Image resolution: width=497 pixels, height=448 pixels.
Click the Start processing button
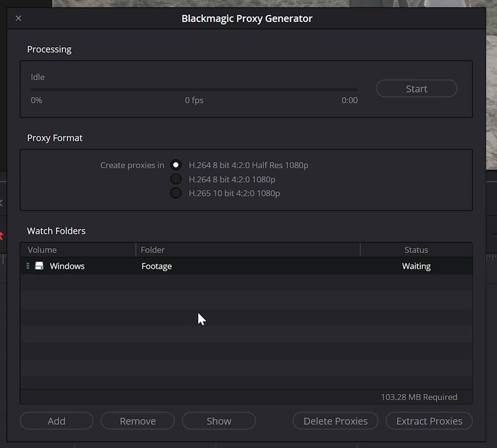tap(416, 88)
